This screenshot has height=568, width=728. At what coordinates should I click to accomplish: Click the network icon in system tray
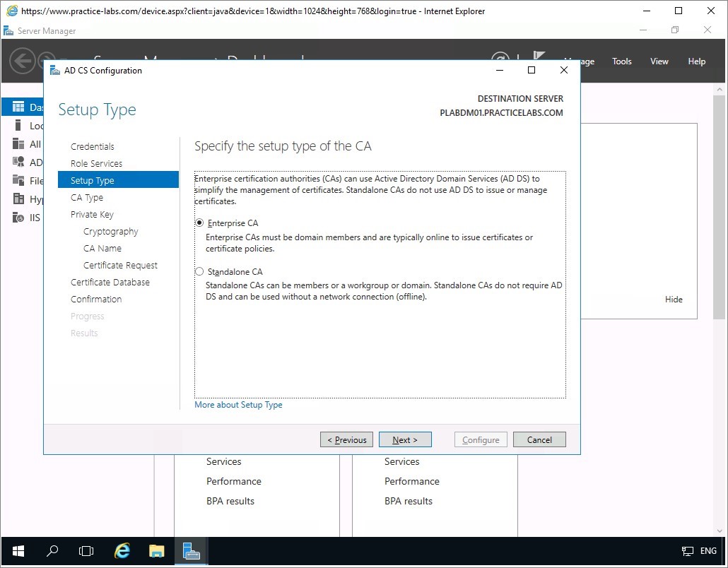tap(687, 551)
